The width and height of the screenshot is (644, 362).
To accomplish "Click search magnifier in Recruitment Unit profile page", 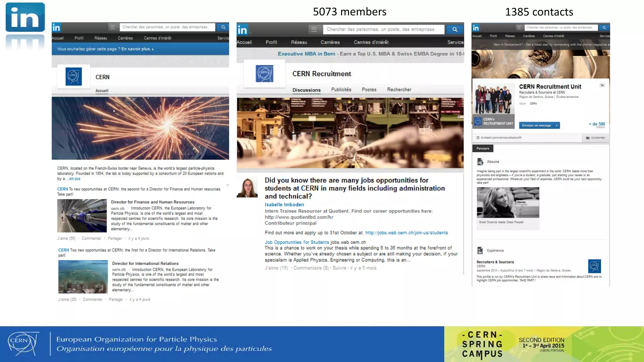I will tap(604, 28).
